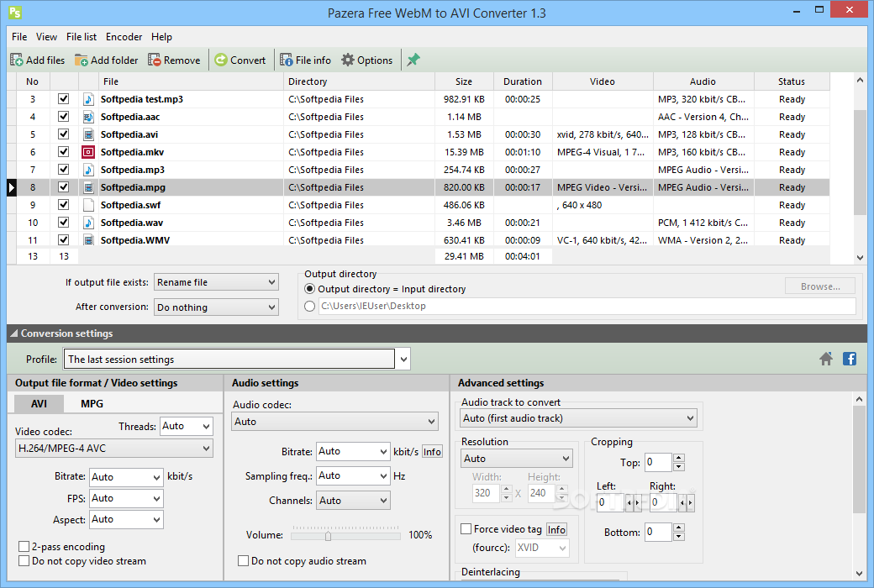Select the custom output directory radio button
The width and height of the screenshot is (874, 588).
309,306
